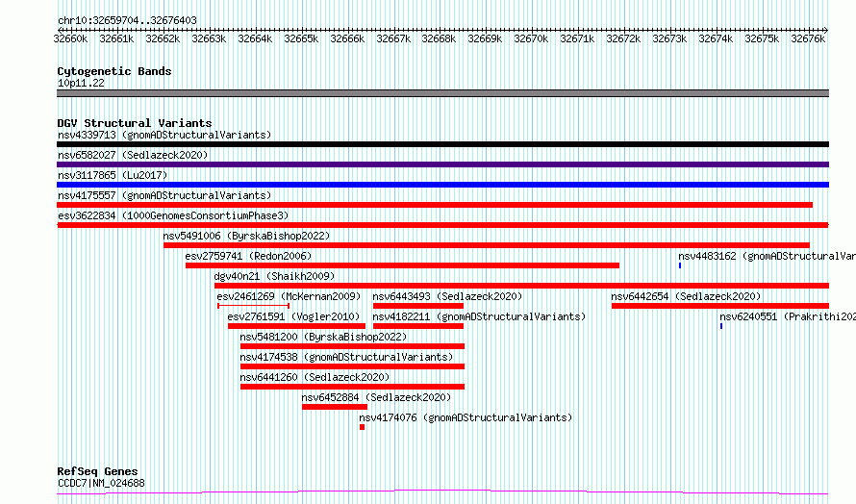Click the esv2461269 (McKernan2009) label

[289, 296]
